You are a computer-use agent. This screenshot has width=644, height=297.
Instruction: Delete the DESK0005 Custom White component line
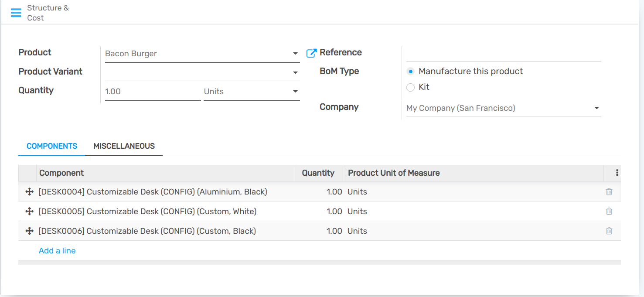(609, 212)
